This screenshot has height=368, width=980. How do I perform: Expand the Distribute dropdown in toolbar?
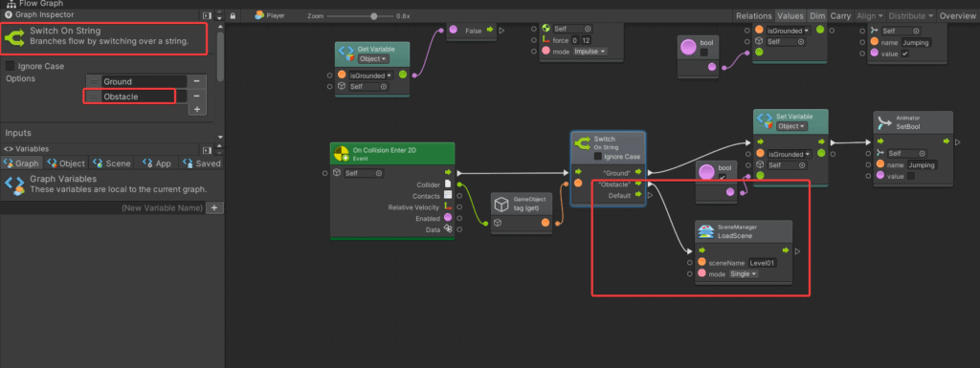(x=911, y=15)
